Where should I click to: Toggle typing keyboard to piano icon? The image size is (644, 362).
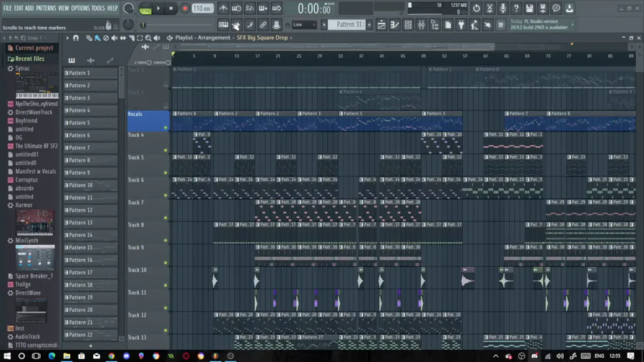(x=223, y=25)
